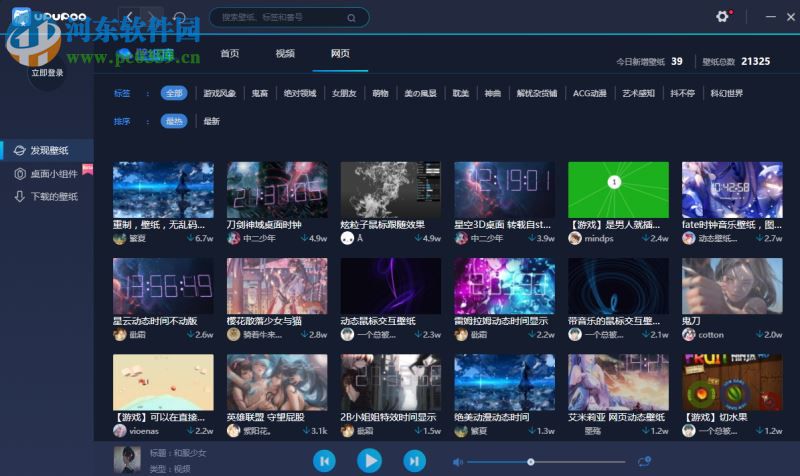Open the 2B小姐姐特效时间显示 thumbnail

[x=391, y=382]
